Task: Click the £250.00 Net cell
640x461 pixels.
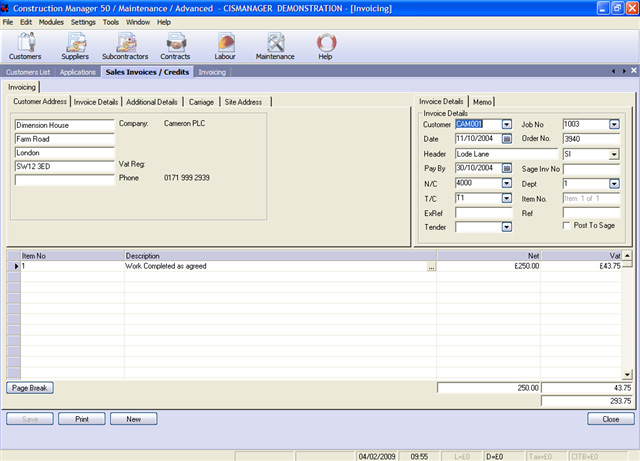Action: [489, 266]
